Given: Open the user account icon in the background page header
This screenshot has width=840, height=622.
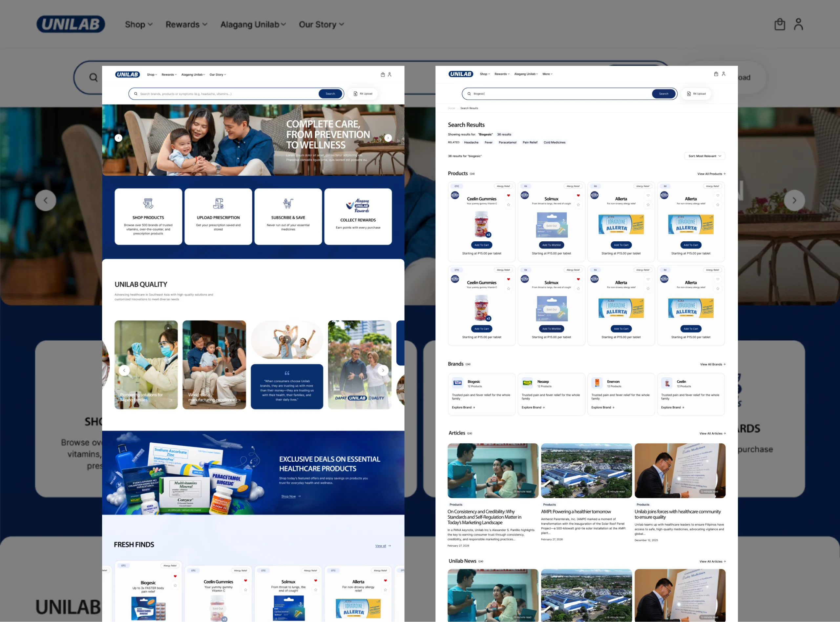Looking at the screenshot, I should [x=798, y=24].
